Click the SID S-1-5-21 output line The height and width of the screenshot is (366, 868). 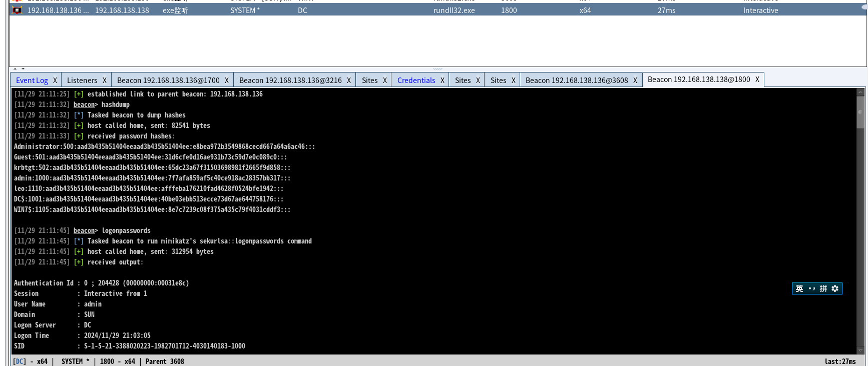[129, 346]
